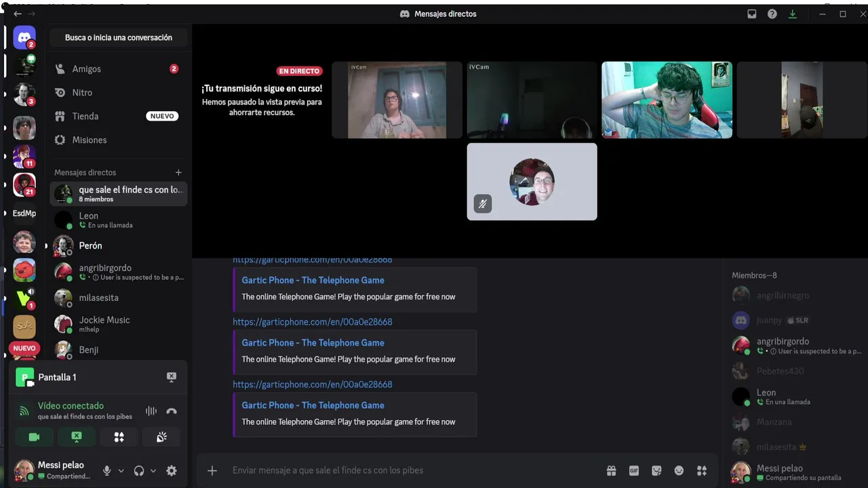This screenshot has width=868, height=488.
Task: Open the Nitro page
Action: click(118, 93)
